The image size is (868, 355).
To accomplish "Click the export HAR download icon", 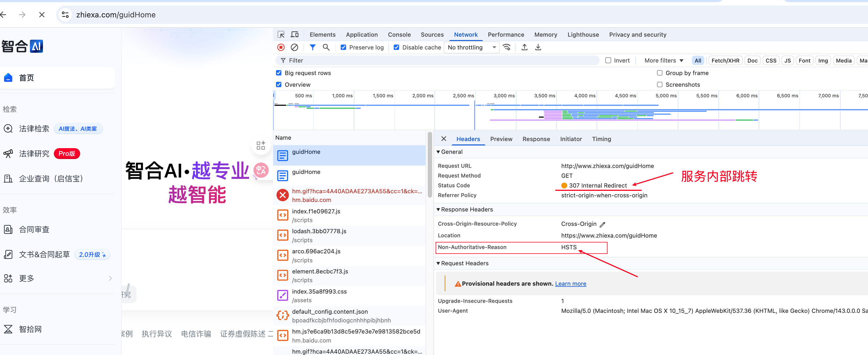I will [538, 48].
